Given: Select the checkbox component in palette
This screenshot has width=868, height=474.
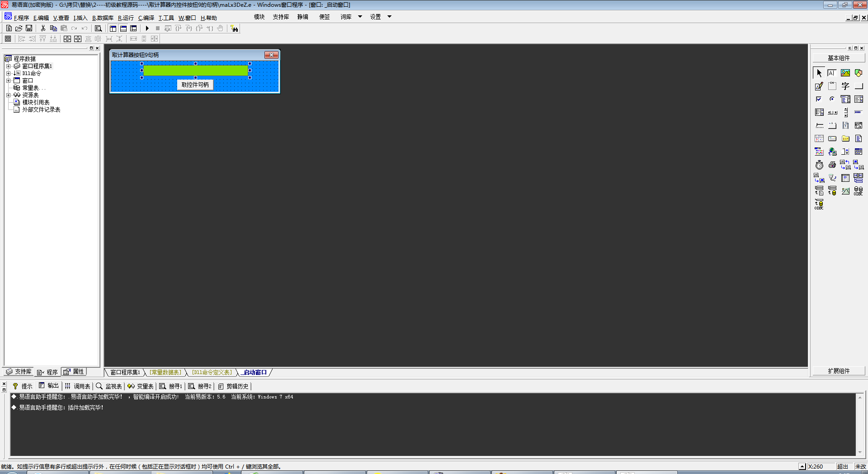Looking at the screenshot, I should (819, 99).
